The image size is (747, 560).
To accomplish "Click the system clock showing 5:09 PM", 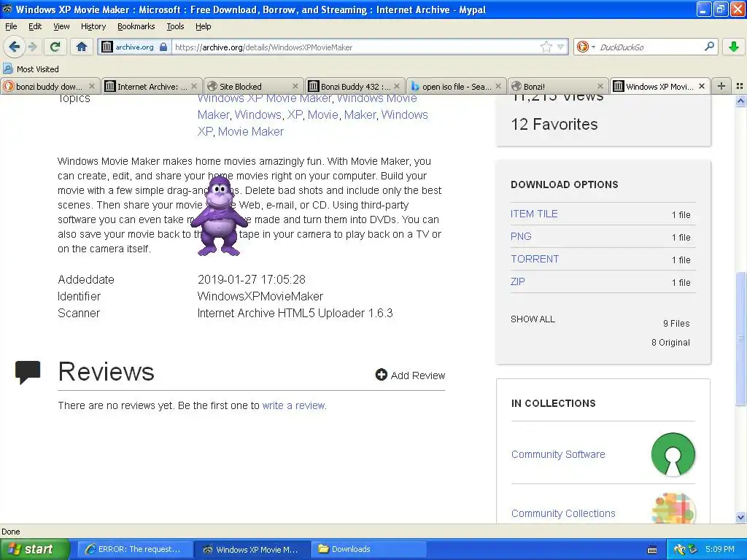I will pos(719,549).
